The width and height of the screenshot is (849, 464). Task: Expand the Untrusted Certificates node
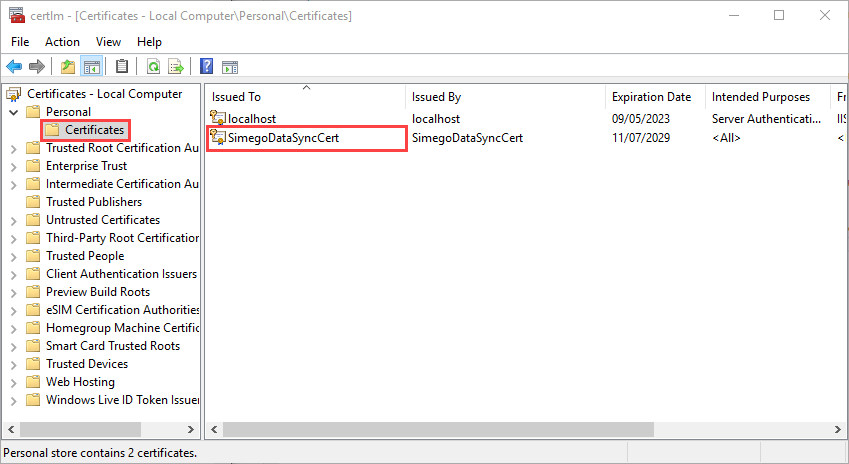coord(14,221)
